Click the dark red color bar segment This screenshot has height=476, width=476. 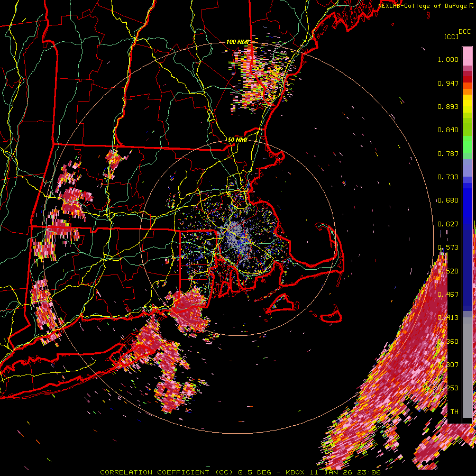(467, 79)
